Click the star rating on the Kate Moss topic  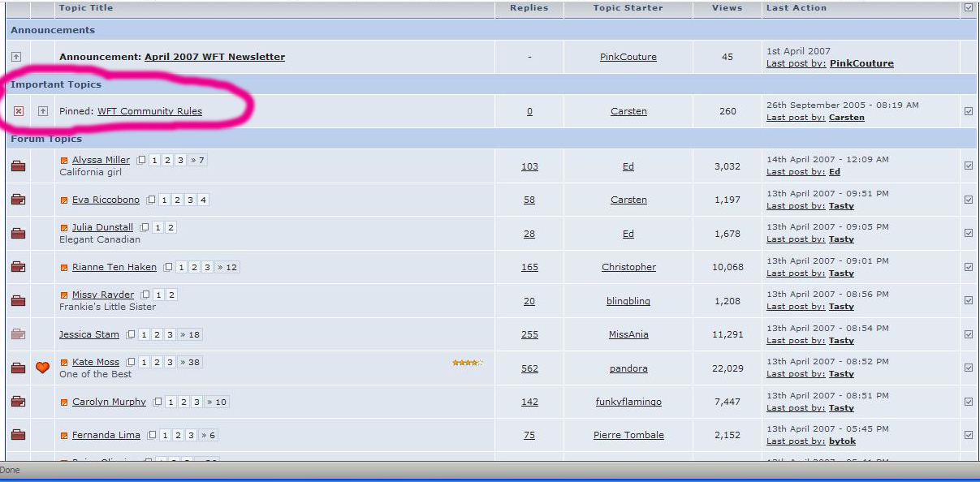(x=468, y=363)
